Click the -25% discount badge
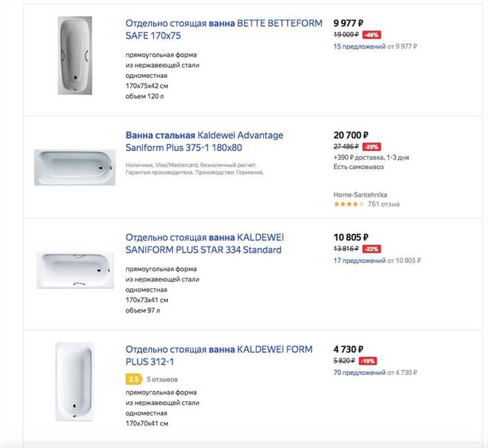This screenshot has width=488, height=448. pyautogui.click(x=372, y=147)
